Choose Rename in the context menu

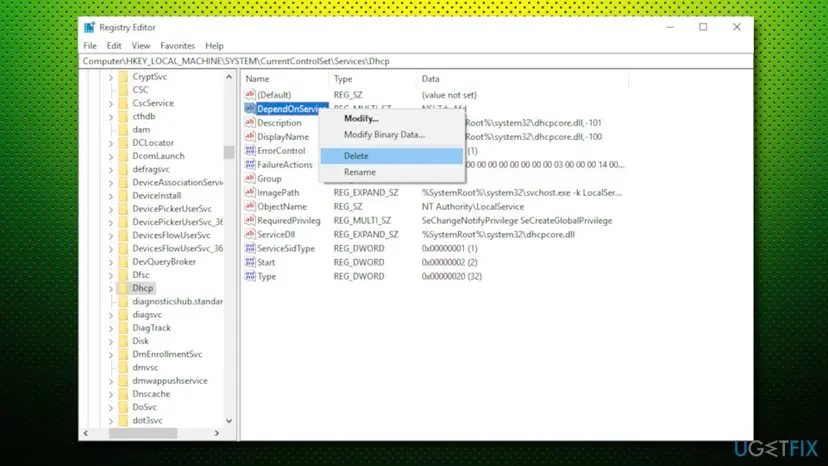(392, 172)
